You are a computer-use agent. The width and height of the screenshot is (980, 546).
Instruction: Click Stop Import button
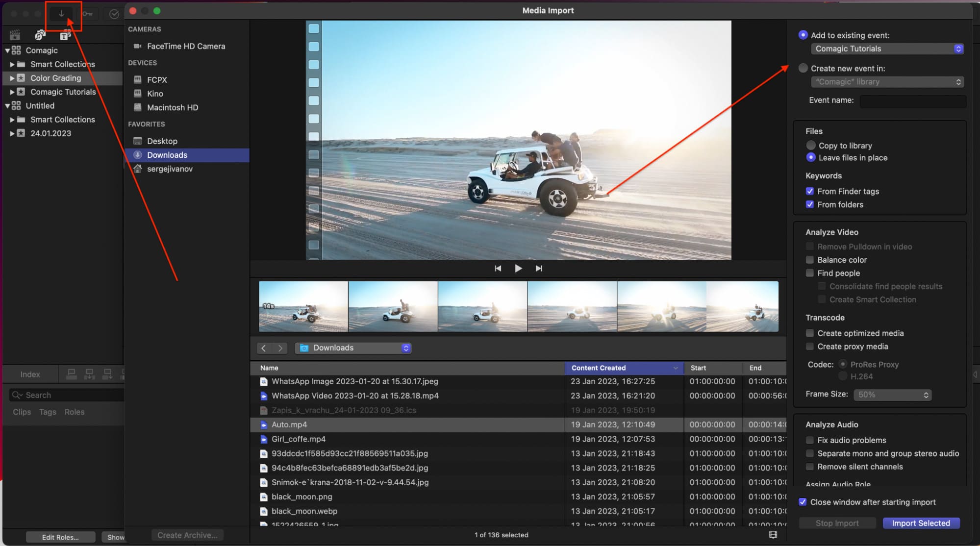[x=837, y=523]
